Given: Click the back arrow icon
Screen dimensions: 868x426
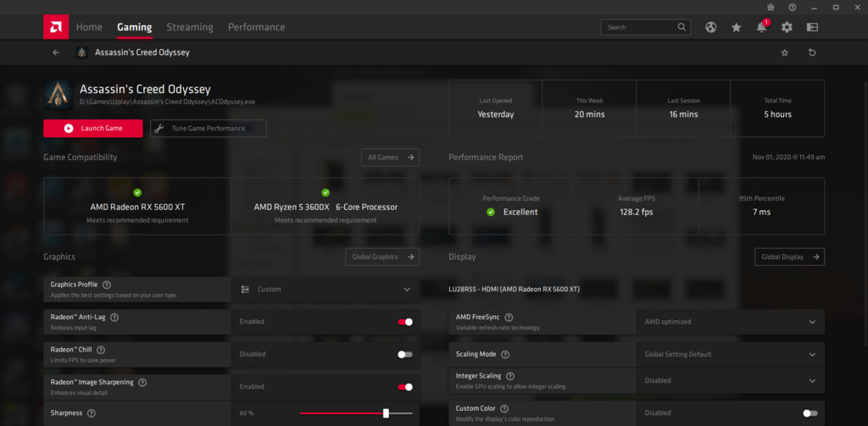Looking at the screenshot, I should (x=56, y=53).
